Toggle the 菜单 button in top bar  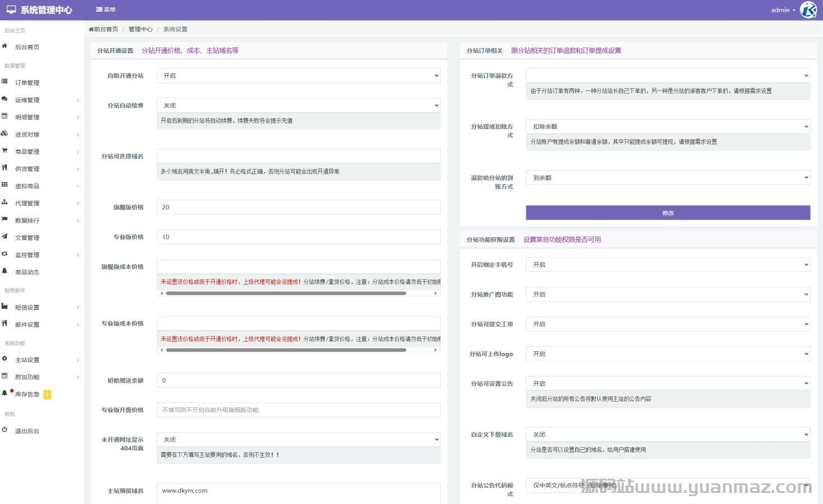(106, 10)
